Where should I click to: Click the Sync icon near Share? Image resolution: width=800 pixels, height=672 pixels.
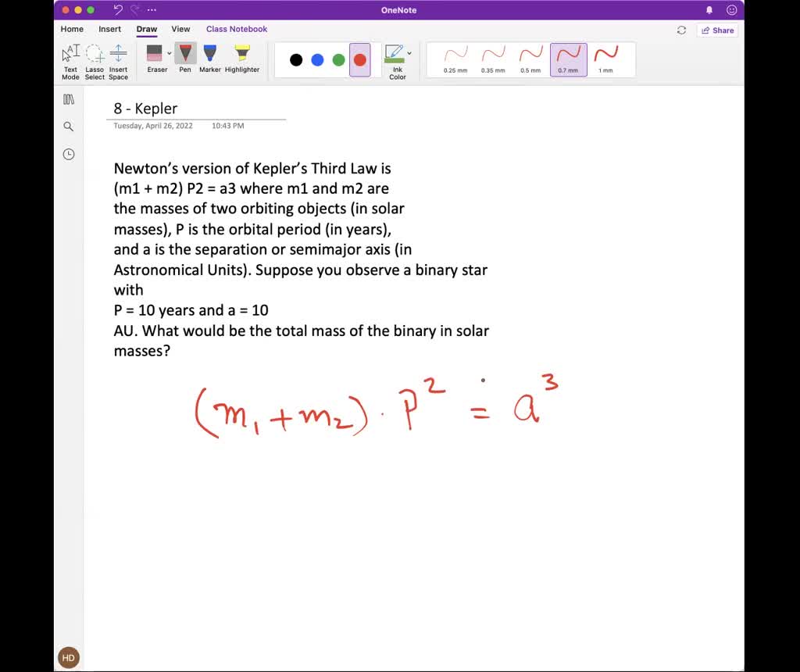[680, 30]
